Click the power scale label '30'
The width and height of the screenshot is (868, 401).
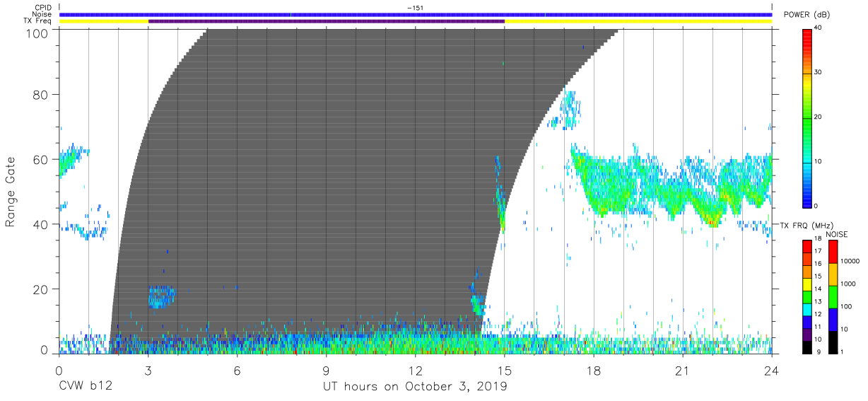tap(819, 72)
